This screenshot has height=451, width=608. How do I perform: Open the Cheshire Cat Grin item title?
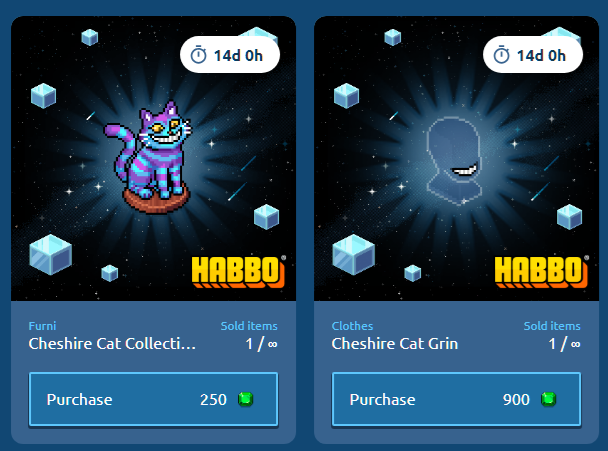(395, 344)
